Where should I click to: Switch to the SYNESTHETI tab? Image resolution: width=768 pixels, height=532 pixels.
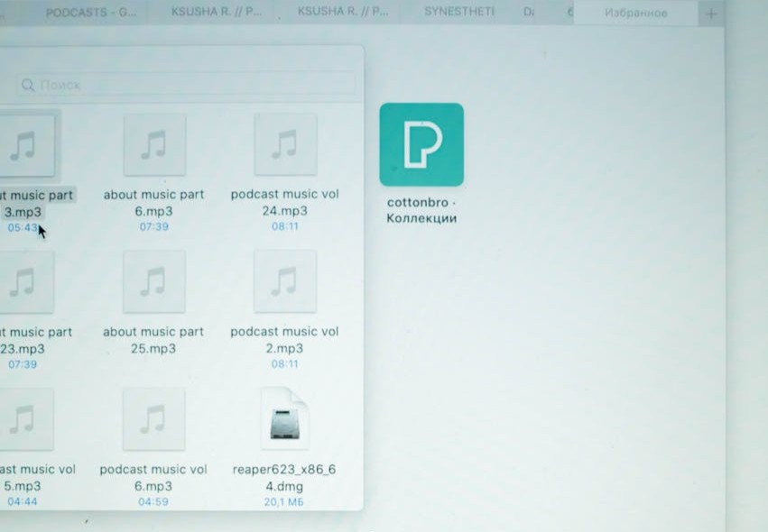pos(459,13)
